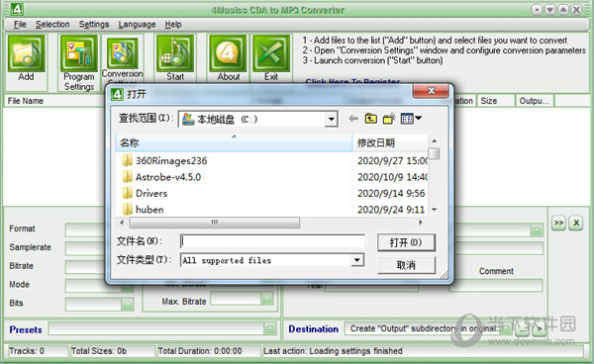Click the 取消 cancel button
This screenshot has height=364, width=594.
[x=406, y=265]
